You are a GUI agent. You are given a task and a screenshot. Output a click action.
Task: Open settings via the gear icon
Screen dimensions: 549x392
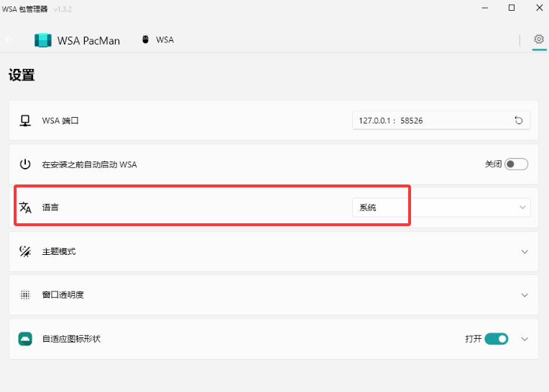[539, 39]
